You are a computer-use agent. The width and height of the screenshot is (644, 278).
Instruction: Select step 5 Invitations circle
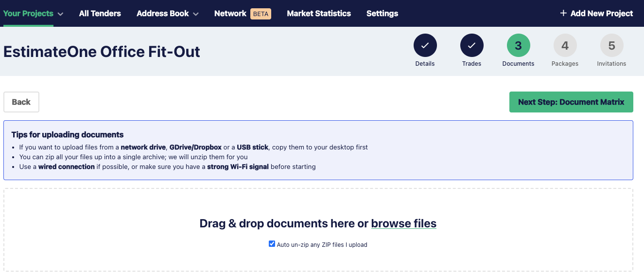tap(612, 45)
